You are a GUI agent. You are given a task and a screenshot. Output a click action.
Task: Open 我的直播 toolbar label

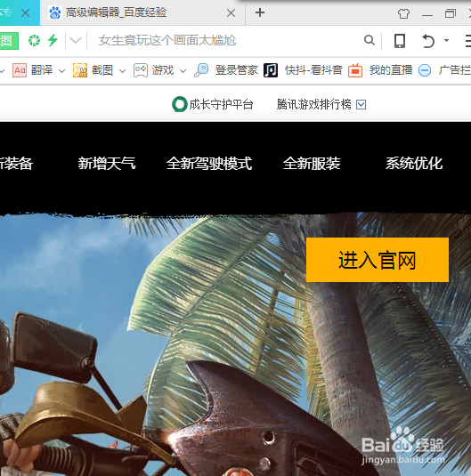391,70
